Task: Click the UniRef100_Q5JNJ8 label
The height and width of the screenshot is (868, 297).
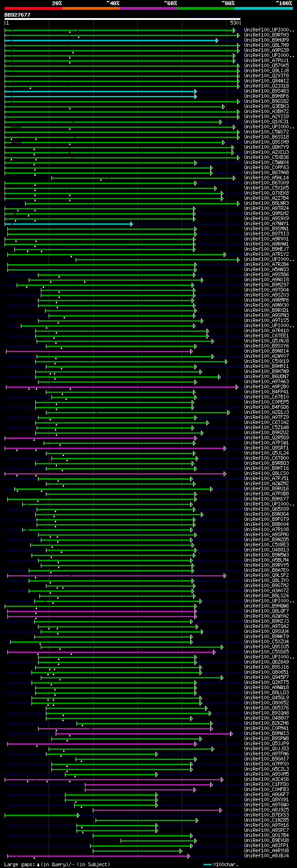Action: (x=266, y=341)
